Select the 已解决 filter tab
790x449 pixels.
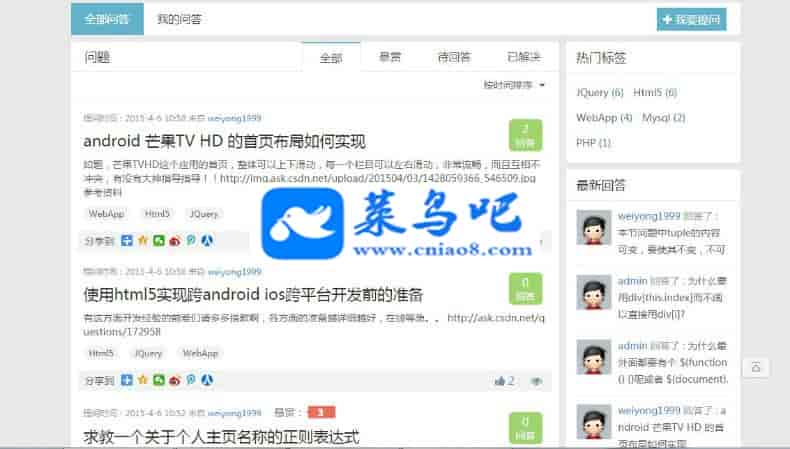523,57
